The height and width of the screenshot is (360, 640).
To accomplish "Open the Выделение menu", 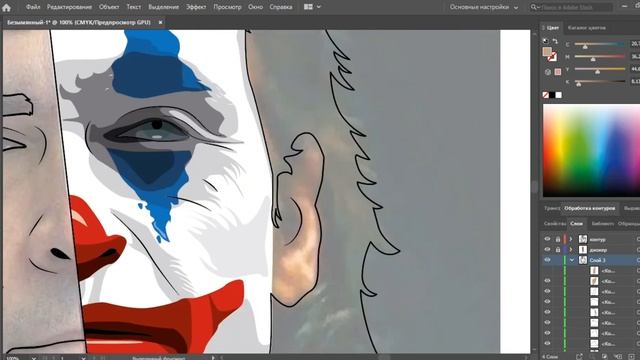I will (164, 7).
